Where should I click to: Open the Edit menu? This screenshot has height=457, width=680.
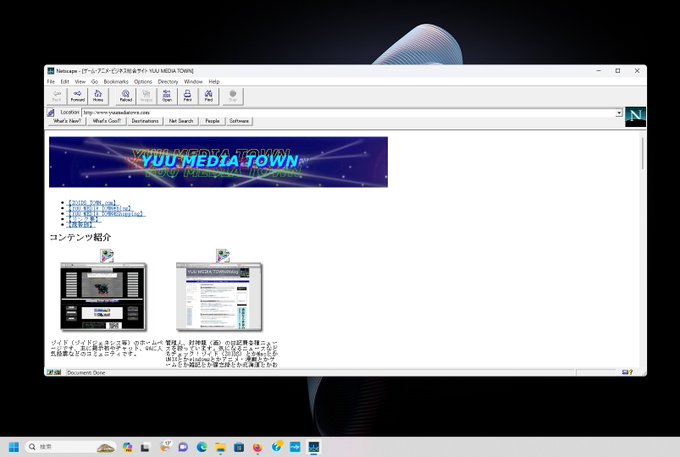coord(65,82)
